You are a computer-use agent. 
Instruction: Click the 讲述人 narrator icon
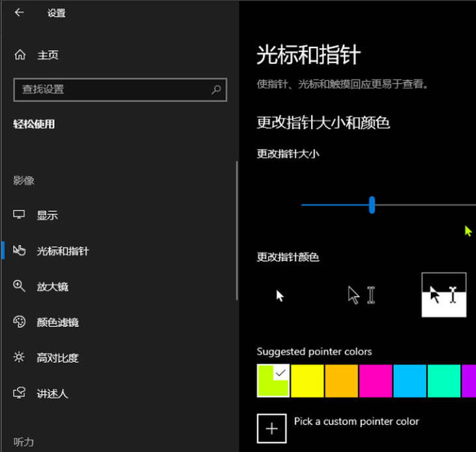pos(19,393)
